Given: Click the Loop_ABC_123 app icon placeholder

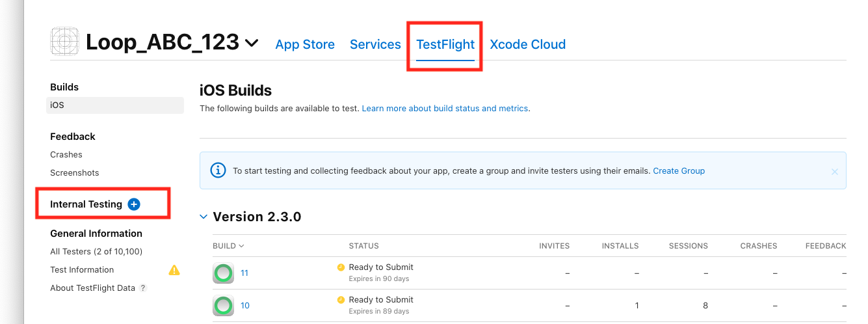Looking at the screenshot, I should [64, 42].
